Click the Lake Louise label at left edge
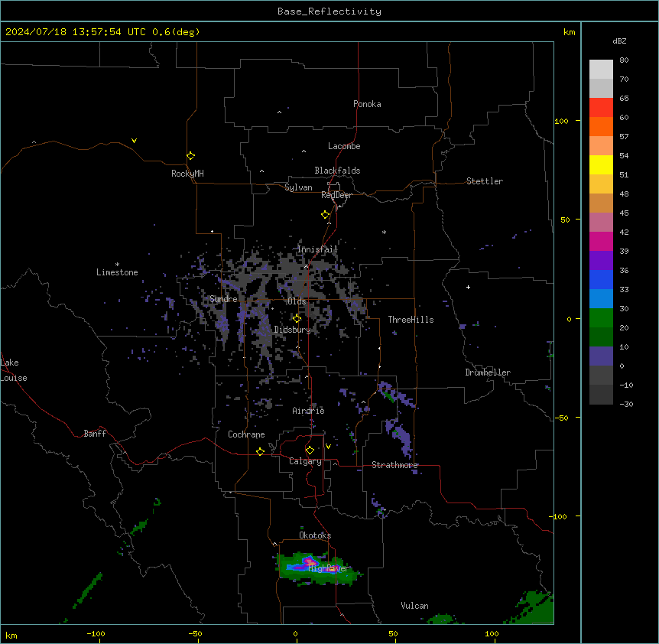Image resolution: width=659 pixels, height=644 pixels. pos(14,370)
